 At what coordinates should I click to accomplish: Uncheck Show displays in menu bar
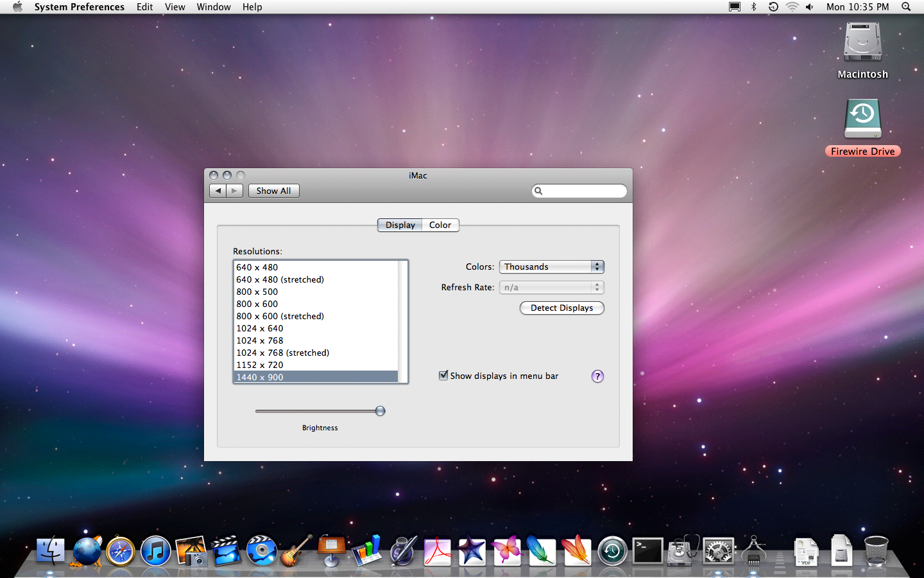(443, 375)
